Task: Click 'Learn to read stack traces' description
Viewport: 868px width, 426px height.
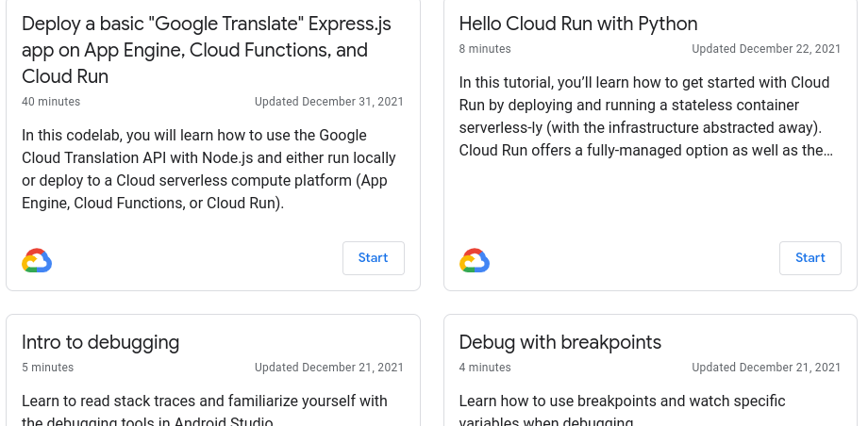Action: (x=205, y=411)
